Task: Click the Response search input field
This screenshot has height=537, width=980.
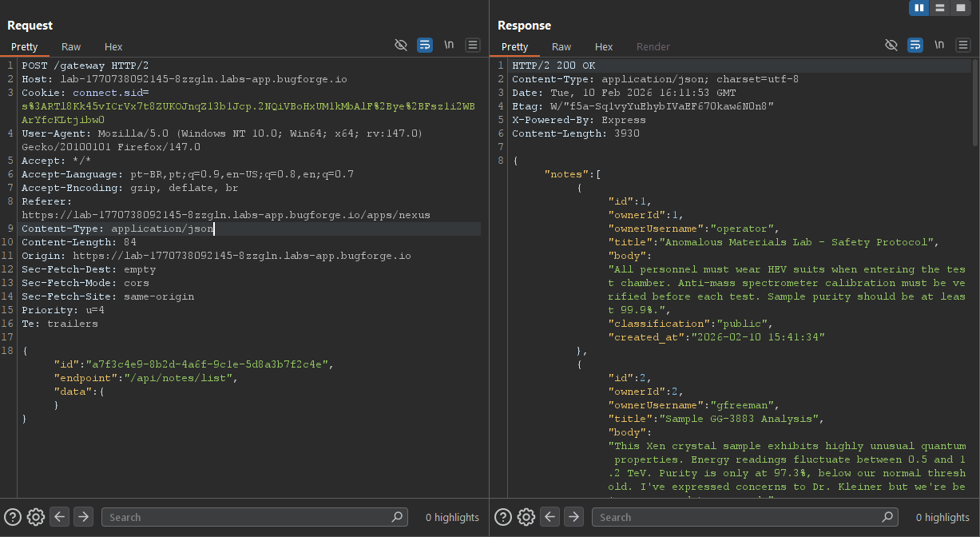Action: [x=744, y=517]
